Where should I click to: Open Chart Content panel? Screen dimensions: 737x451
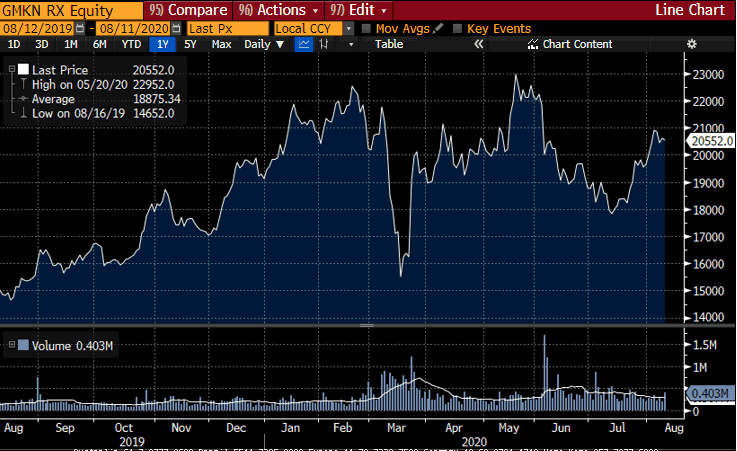(x=577, y=44)
